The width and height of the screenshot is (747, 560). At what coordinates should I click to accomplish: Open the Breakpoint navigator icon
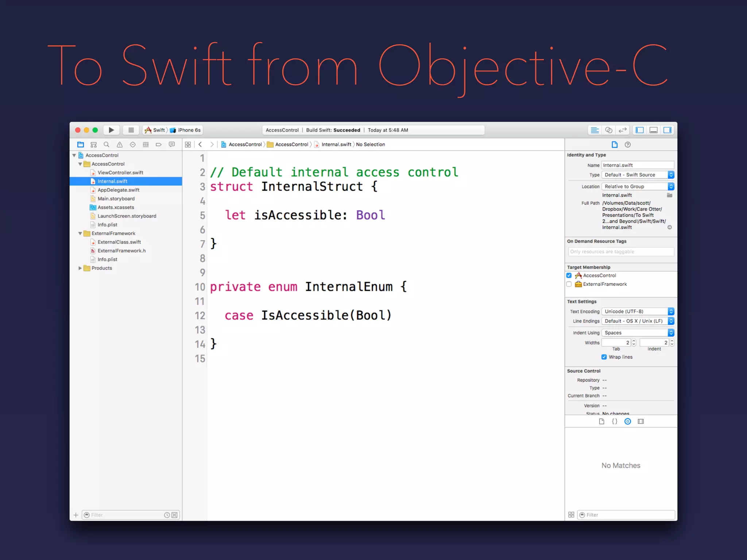tap(159, 145)
